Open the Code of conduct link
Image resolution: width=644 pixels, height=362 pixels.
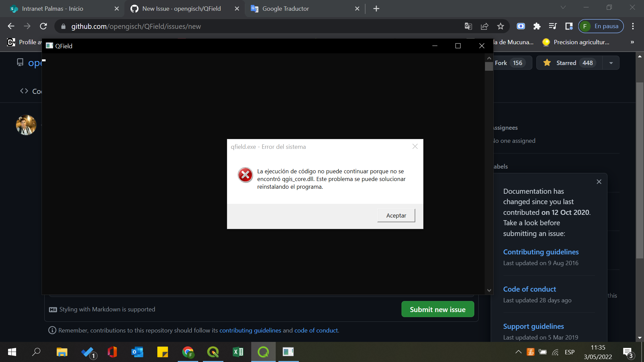click(529, 289)
